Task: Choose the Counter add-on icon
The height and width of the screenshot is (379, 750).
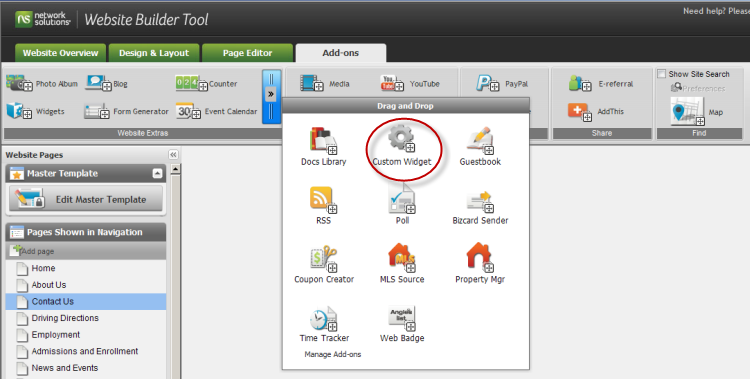Action: click(191, 83)
